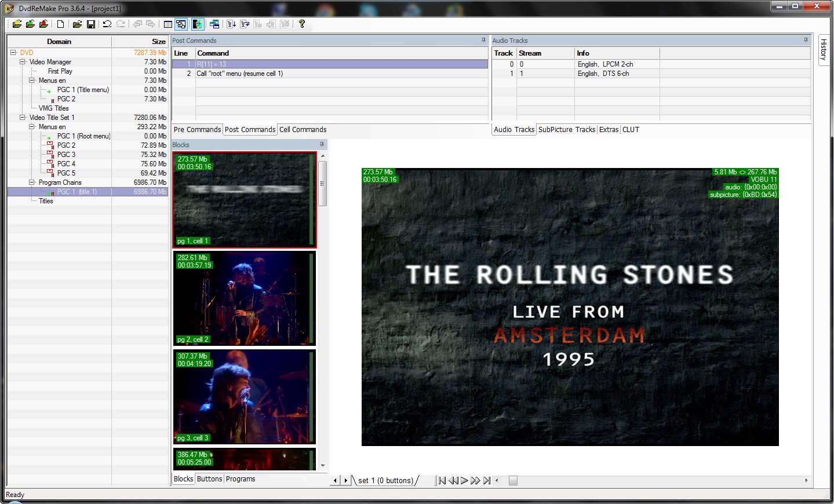Click the document with return arrow icon
This screenshot has width=834, height=504.
[245, 24]
